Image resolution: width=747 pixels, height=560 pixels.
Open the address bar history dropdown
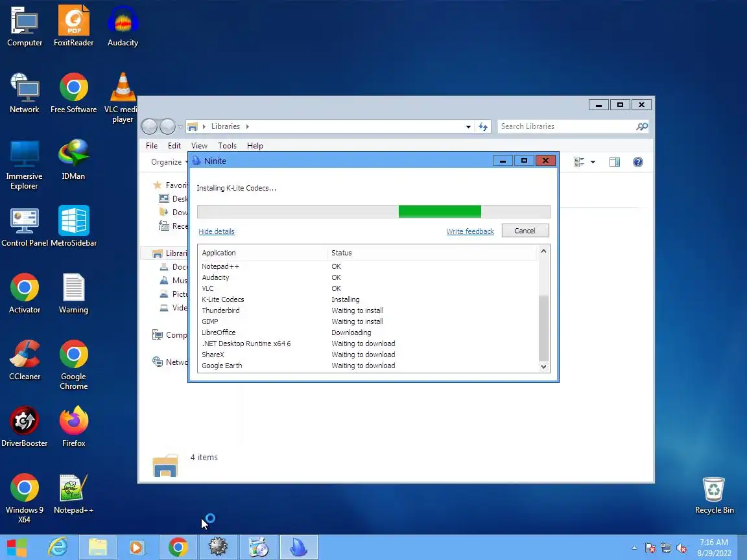(x=468, y=126)
